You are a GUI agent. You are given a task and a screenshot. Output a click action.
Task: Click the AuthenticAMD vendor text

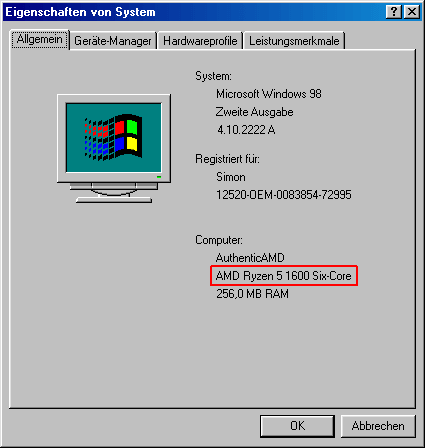250,258
